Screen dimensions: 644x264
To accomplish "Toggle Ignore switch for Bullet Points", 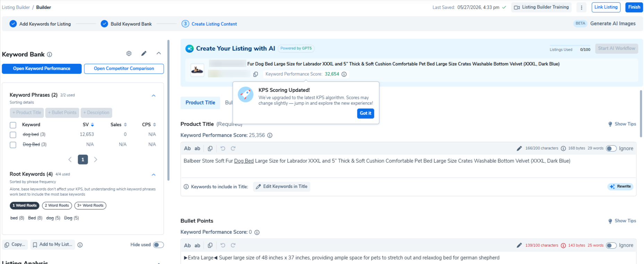I will coord(611,246).
